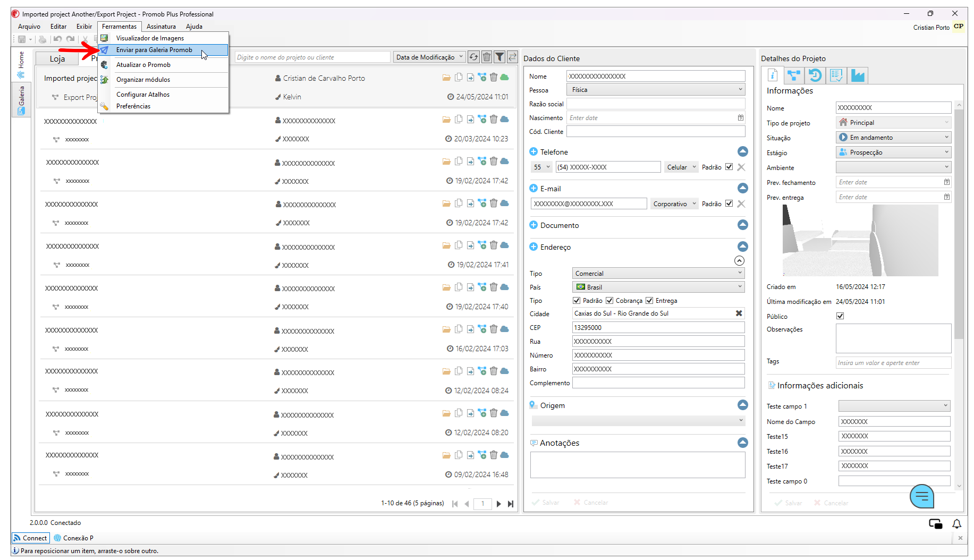
Task: Click the funnel filter icon
Action: (x=499, y=57)
